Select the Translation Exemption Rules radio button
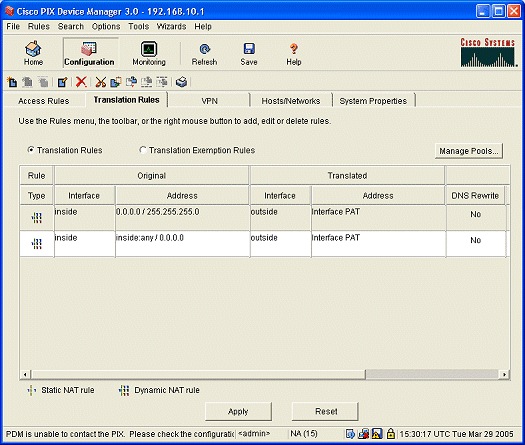 [x=143, y=150]
